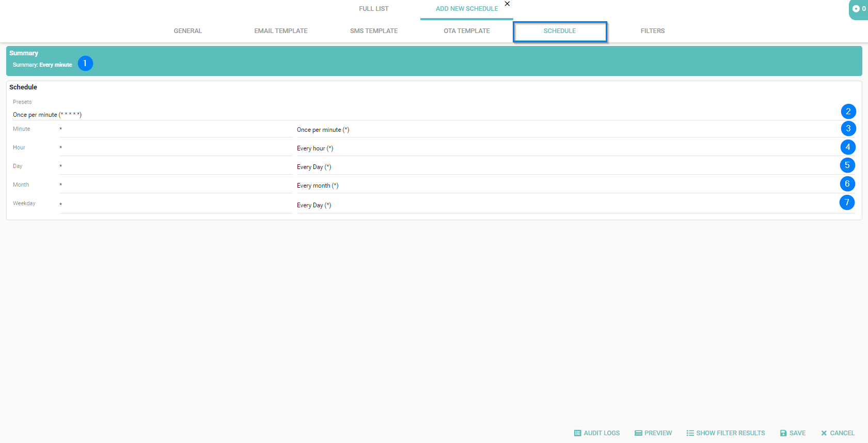Click the Preview icon in footer
The image size is (868, 443).
pos(638,433)
